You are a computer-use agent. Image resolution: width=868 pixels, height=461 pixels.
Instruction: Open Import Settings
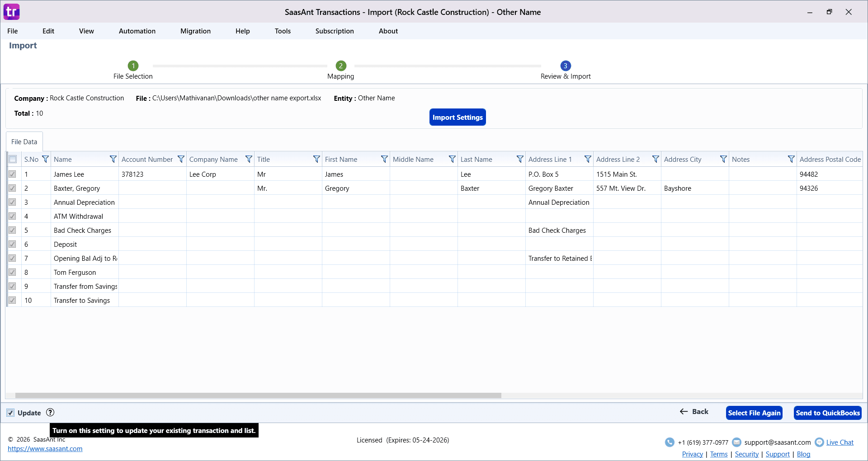(x=458, y=117)
